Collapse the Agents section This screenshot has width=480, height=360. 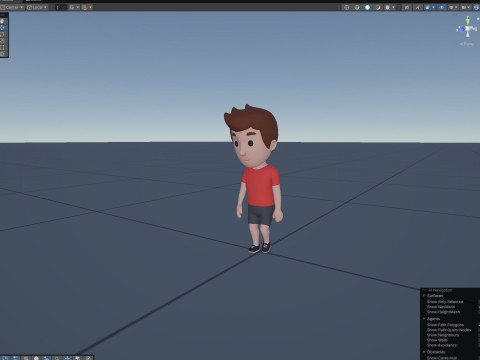tap(424, 319)
